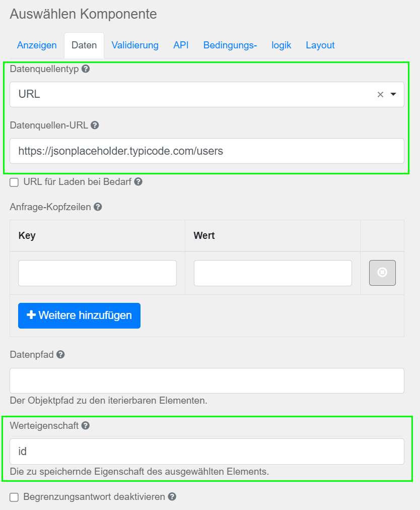This screenshot has width=420, height=510.
Task: Focus the Key header input field
Action: pos(97,273)
